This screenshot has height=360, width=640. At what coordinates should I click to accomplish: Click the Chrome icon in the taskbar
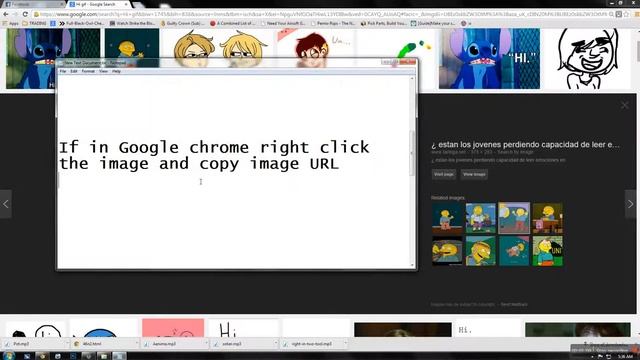click(42, 356)
